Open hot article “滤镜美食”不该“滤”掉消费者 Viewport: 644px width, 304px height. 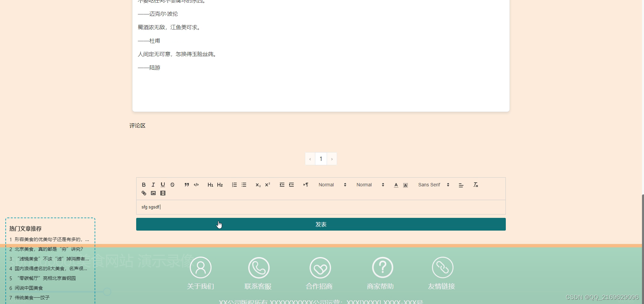tap(49, 259)
